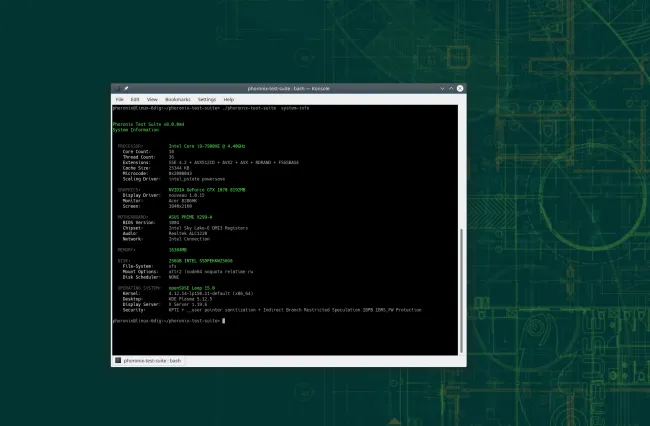Screen dimensions: 650x426
Task: Open the Settings menu
Action: click(207, 99)
